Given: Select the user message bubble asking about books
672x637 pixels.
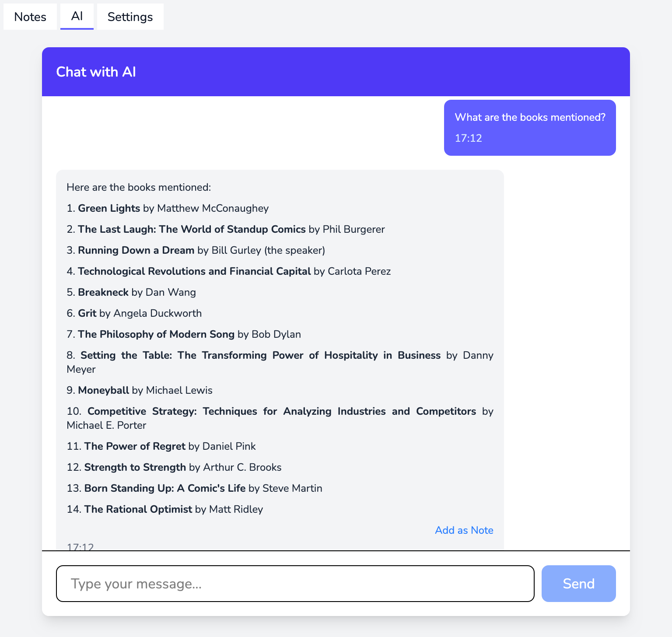Looking at the screenshot, I should [x=529, y=127].
